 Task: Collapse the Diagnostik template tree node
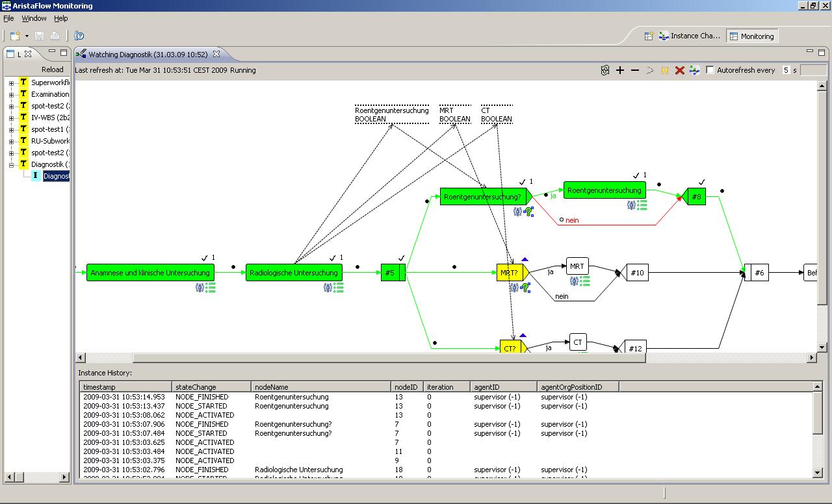click(11, 165)
